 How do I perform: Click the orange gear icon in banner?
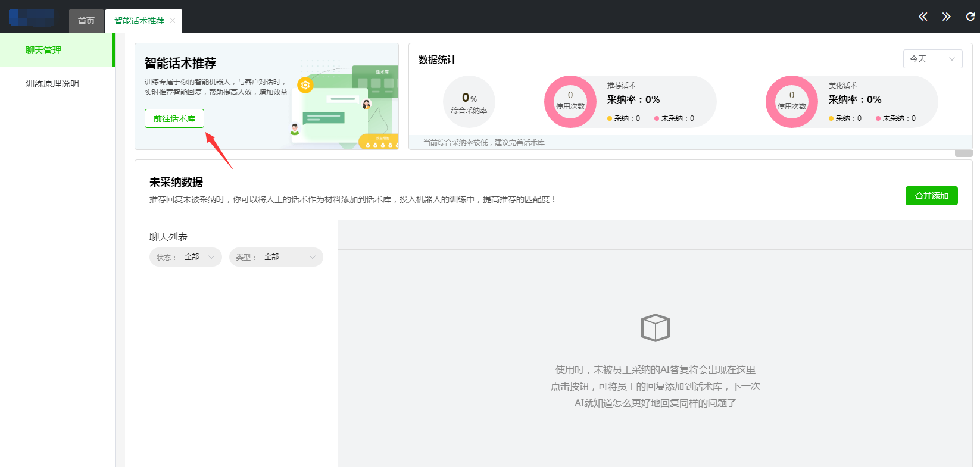coord(305,85)
